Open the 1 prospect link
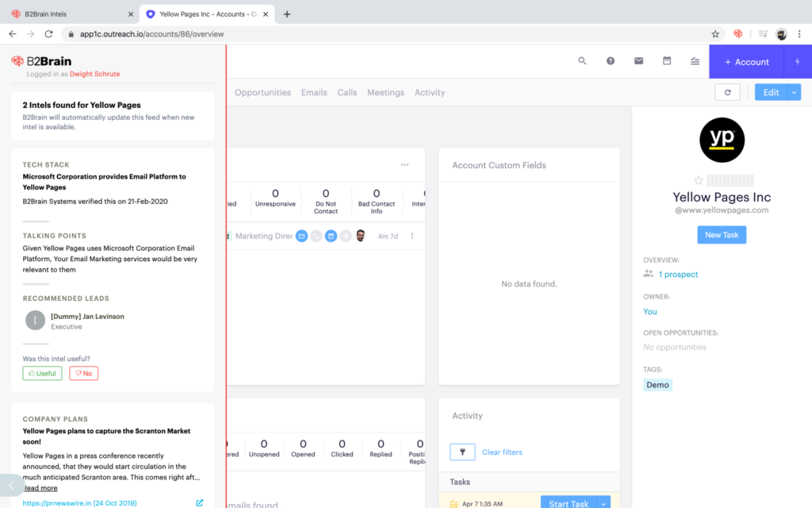Screen dimensions: 812x508 [678, 274]
